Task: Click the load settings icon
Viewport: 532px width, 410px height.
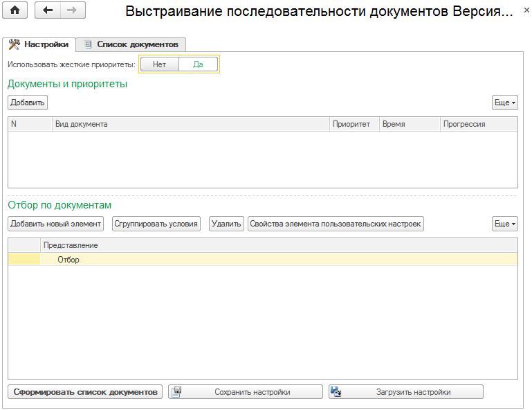Action: [x=337, y=392]
